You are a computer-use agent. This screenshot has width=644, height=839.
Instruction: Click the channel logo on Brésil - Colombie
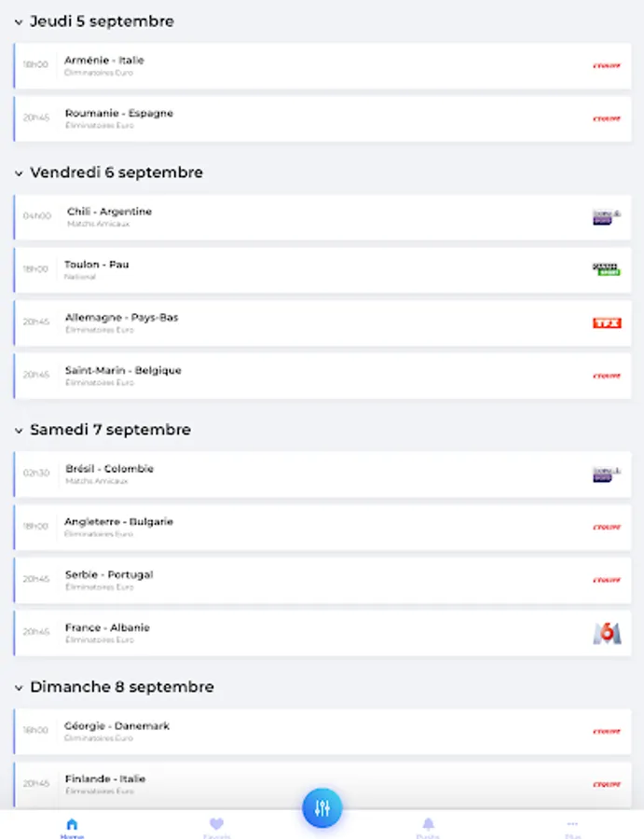click(x=607, y=475)
